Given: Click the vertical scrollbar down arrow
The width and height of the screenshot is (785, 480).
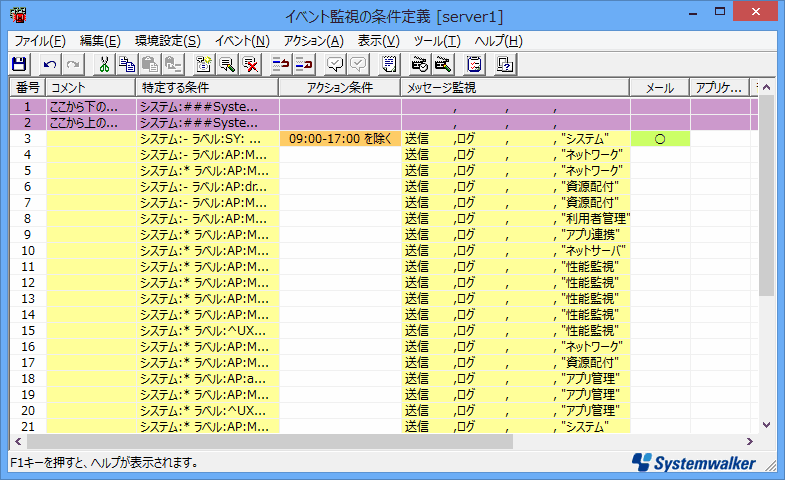Looking at the screenshot, I should (x=766, y=425).
